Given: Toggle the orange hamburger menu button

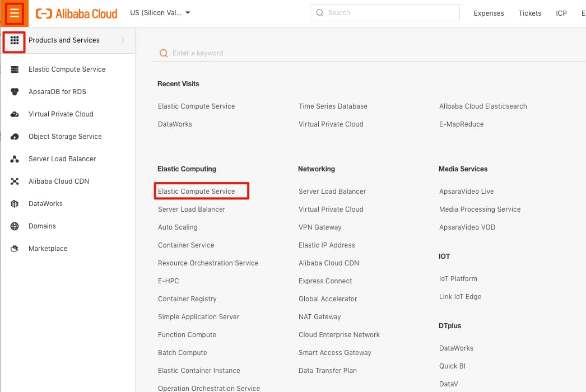Looking at the screenshot, I should click(x=14, y=13).
